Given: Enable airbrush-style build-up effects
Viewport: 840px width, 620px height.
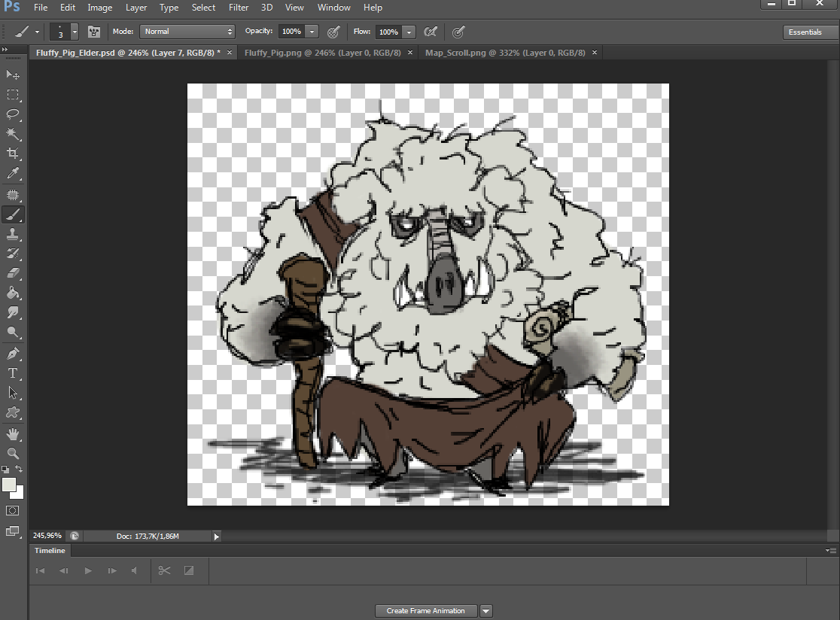Looking at the screenshot, I should [431, 32].
